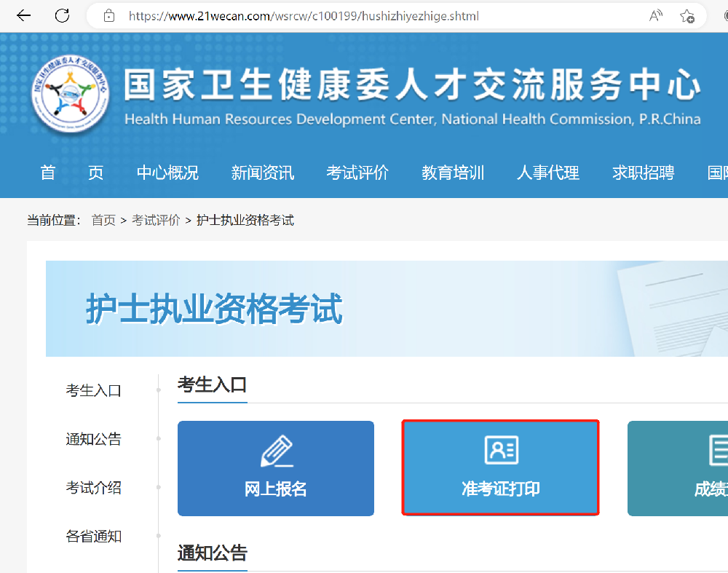Follow the 首页 breadcrumb link
This screenshot has width=728, height=573.
tap(103, 220)
